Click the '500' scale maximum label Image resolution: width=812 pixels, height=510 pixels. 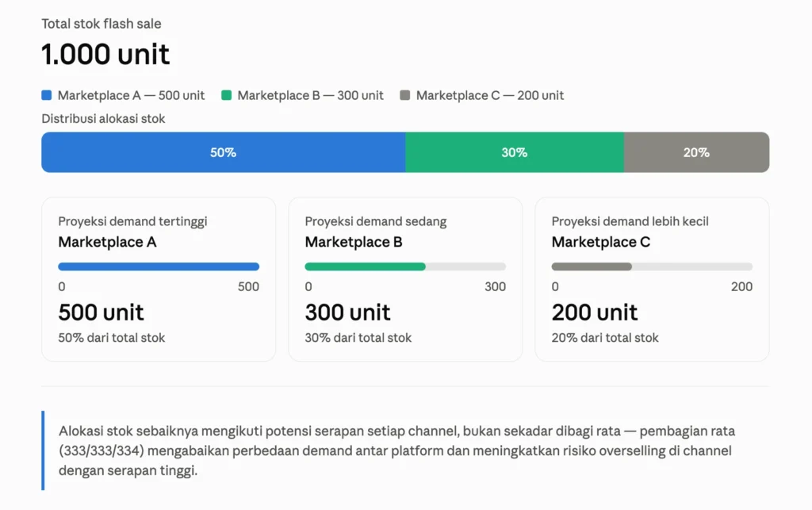[x=248, y=287]
